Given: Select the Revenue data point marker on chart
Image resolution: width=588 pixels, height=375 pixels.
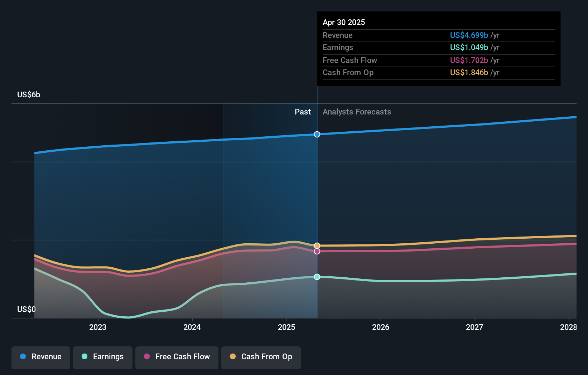Looking at the screenshot, I should tap(317, 135).
